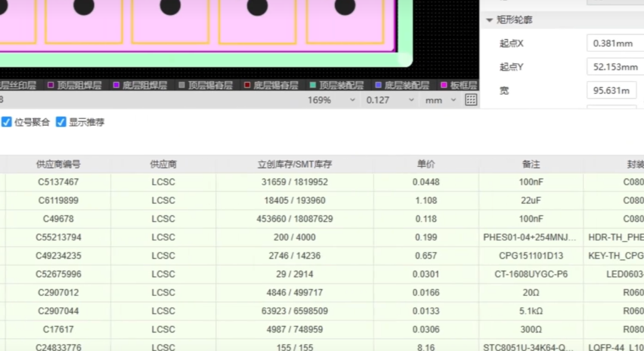Click the 顶层锡膏层 layer color swatch

click(x=182, y=85)
